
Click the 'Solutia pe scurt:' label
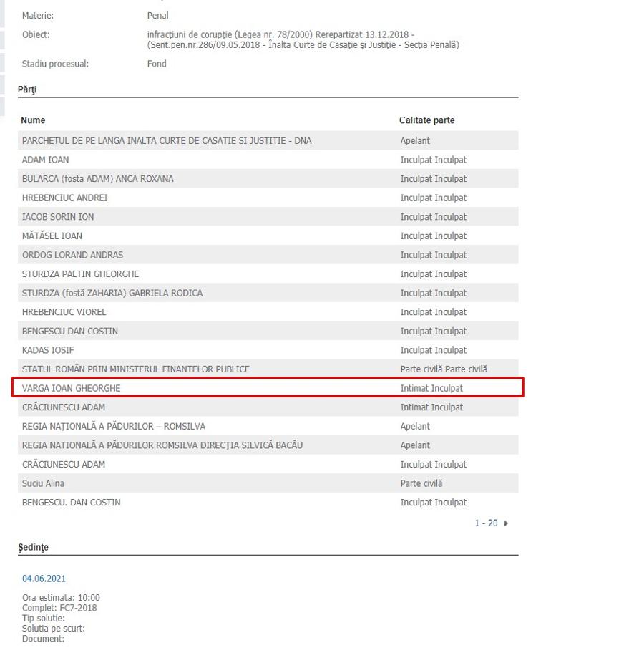point(53,629)
